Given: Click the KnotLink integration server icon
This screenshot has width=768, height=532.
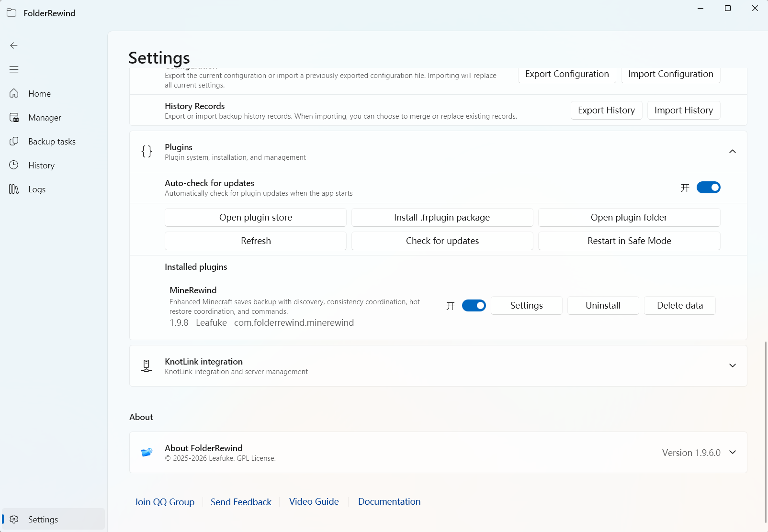Looking at the screenshot, I should pos(147,366).
